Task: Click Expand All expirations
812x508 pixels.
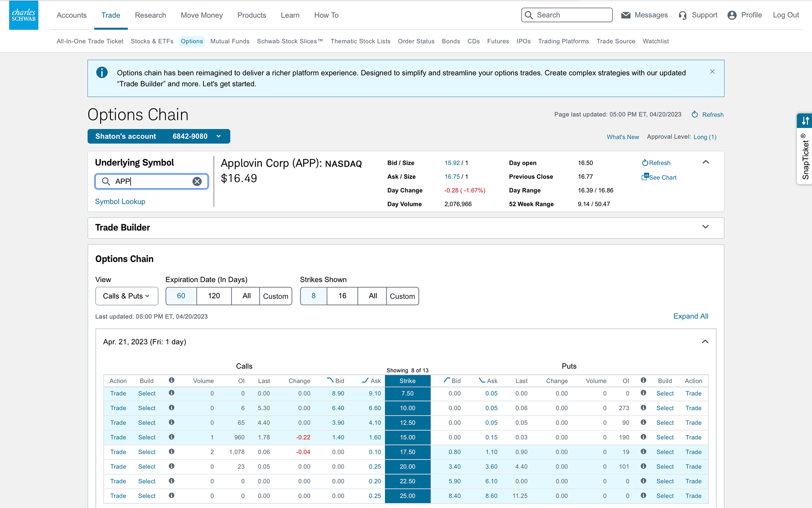Action: [691, 316]
